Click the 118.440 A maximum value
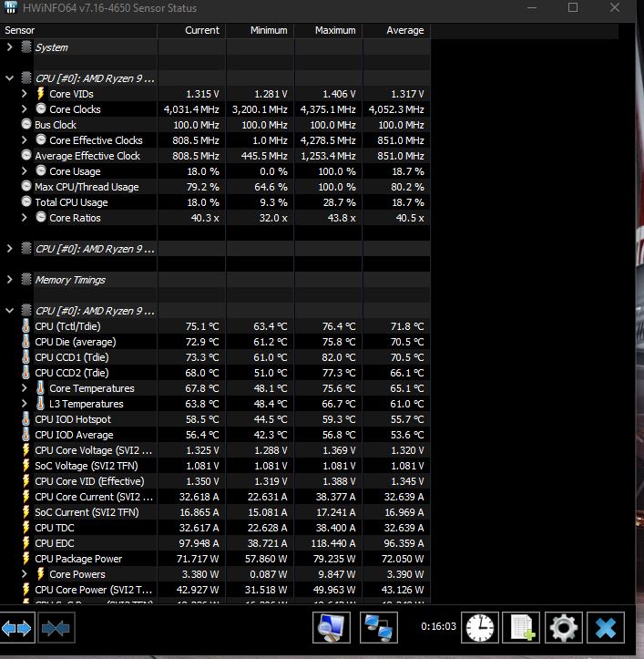Image resolution: width=644 pixels, height=659 pixels. click(x=333, y=543)
